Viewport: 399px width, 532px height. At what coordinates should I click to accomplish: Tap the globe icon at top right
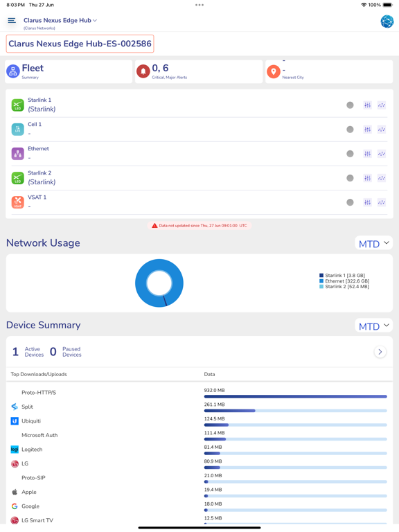[387, 21]
